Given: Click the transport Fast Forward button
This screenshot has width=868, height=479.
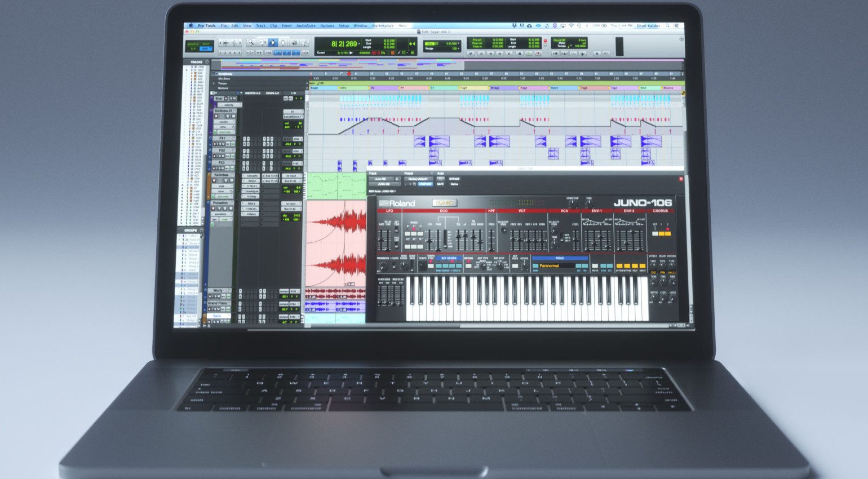Looking at the screenshot, I should [x=500, y=54].
